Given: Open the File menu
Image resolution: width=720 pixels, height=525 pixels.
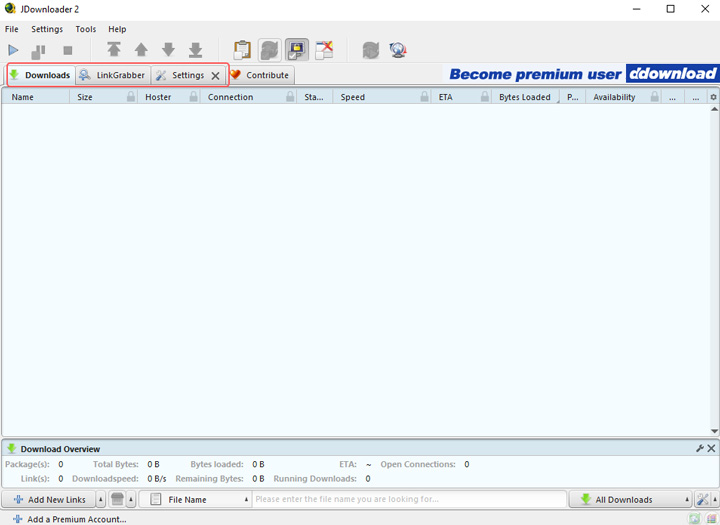Looking at the screenshot, I should pyautogui.click(x=11, y=29).
